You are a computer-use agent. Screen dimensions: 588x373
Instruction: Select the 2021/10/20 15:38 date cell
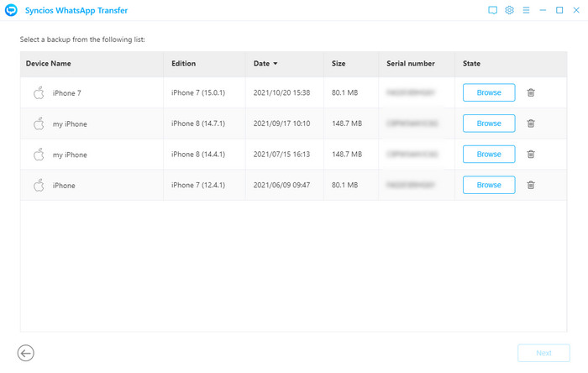(281, 92)
